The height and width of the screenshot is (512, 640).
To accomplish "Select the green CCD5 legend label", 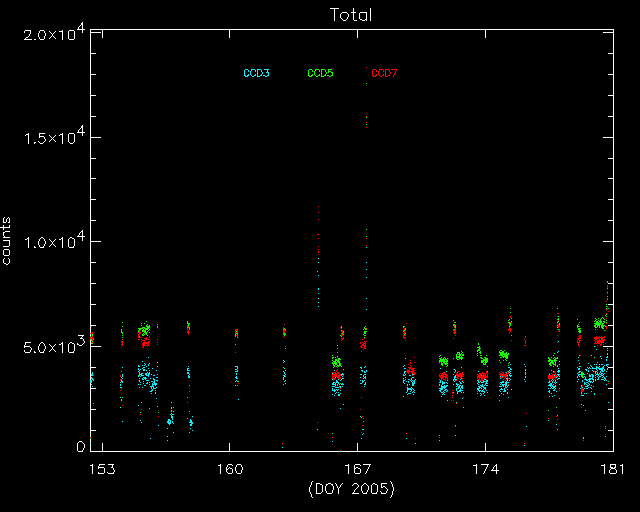I will click(320, 73).
